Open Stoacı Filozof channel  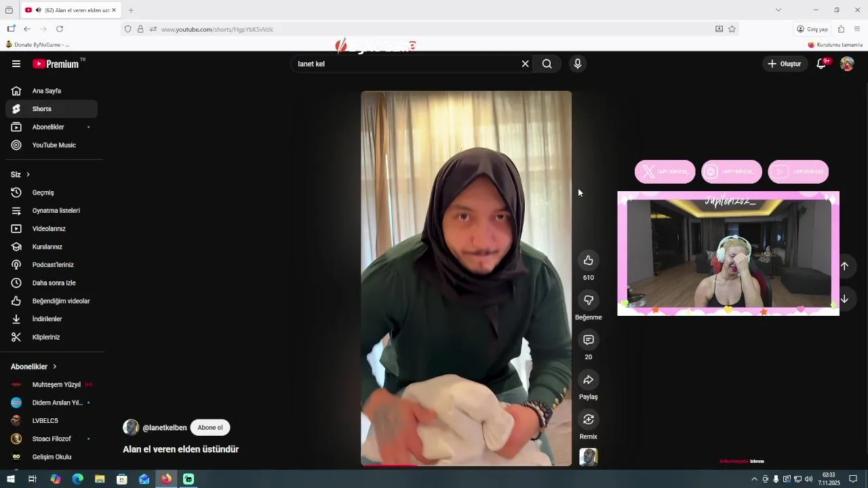52,439
